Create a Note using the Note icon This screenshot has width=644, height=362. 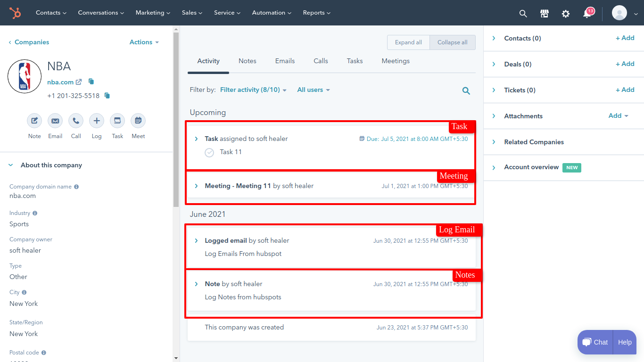coord(34,121)
